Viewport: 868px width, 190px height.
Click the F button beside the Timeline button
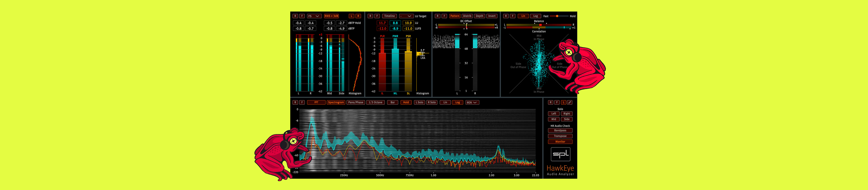[377, 16]
